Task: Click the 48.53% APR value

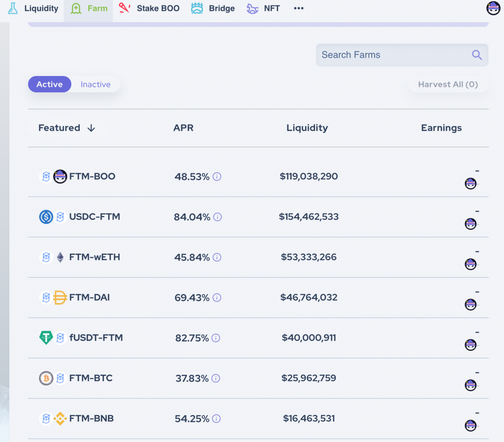Action: point(192,177)
